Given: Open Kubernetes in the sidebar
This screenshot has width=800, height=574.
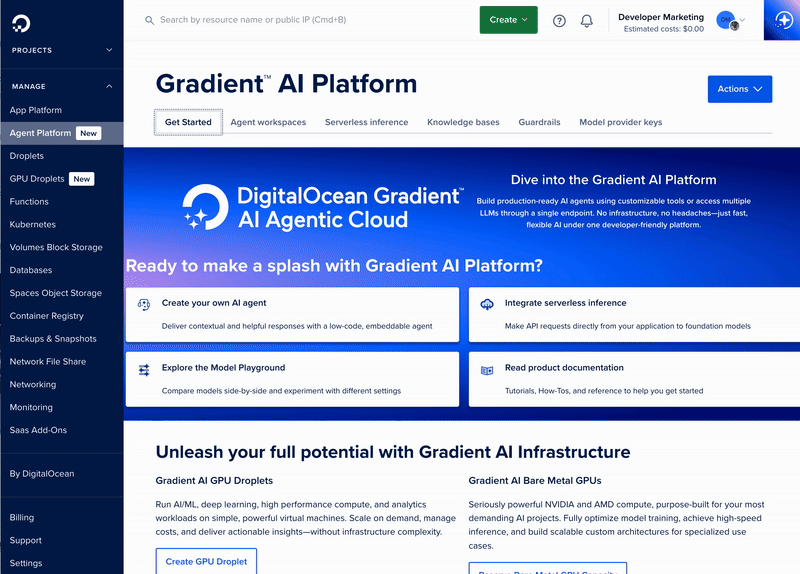Looking at the screenshot, I should coord(33,225).
